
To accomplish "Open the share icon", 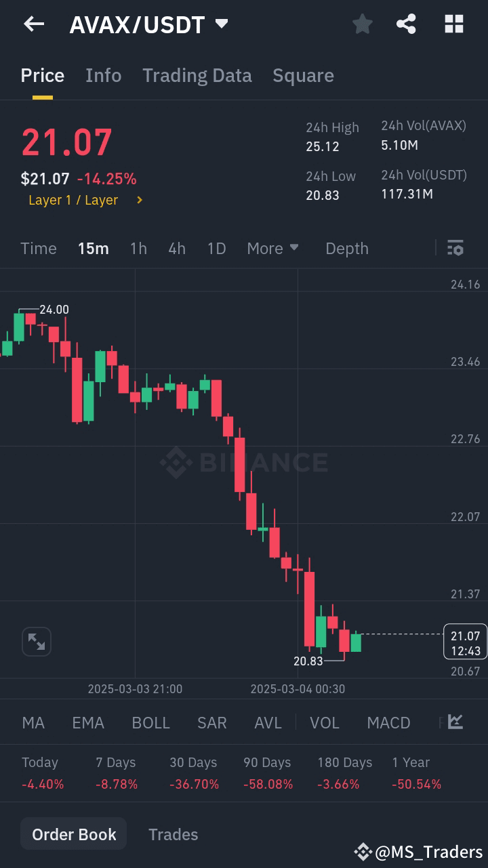I will pos(407,24).
